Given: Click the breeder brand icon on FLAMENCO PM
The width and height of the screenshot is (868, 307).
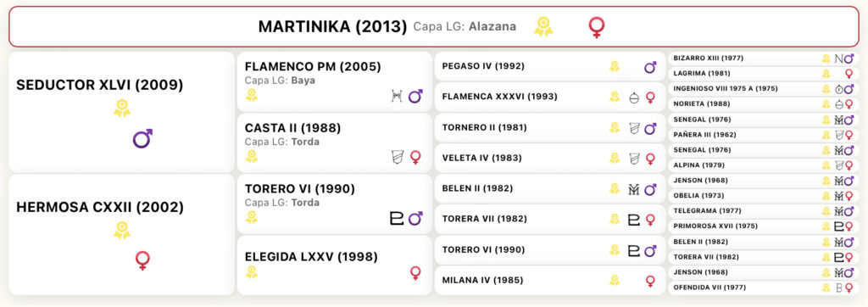Looking at the screenshot, I should pos(397,97).
